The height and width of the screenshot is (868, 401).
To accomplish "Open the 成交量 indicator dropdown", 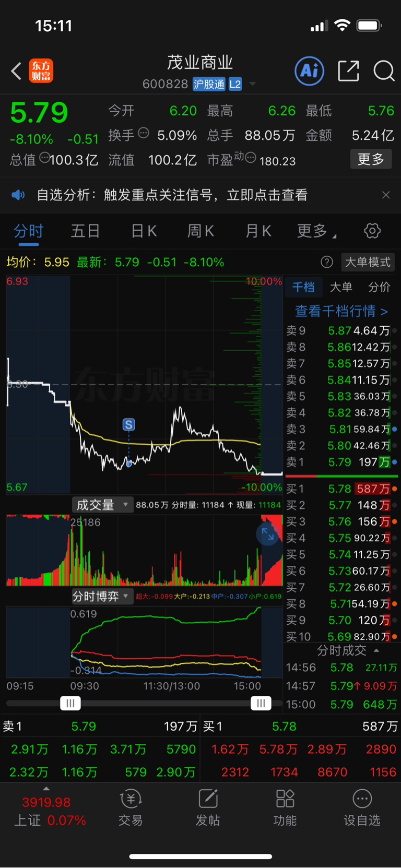I will (x=102, y=505).
